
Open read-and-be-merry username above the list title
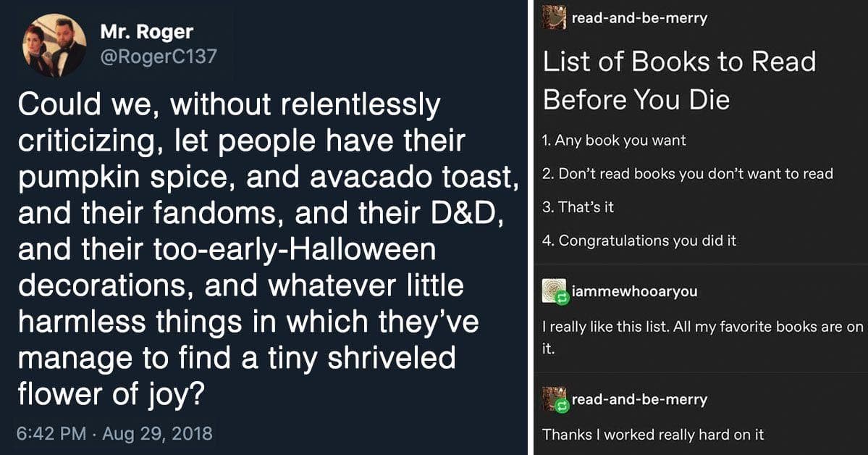[x=639, y=18]
